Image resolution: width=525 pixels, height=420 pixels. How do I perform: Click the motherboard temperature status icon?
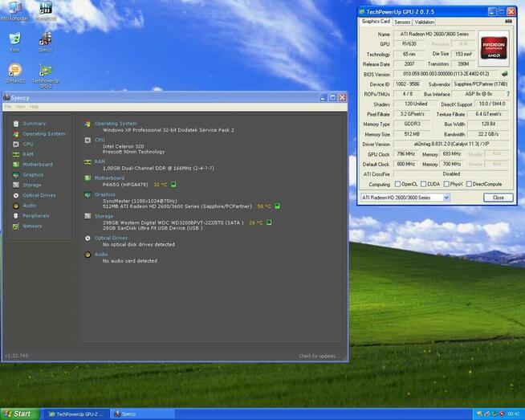173,184
